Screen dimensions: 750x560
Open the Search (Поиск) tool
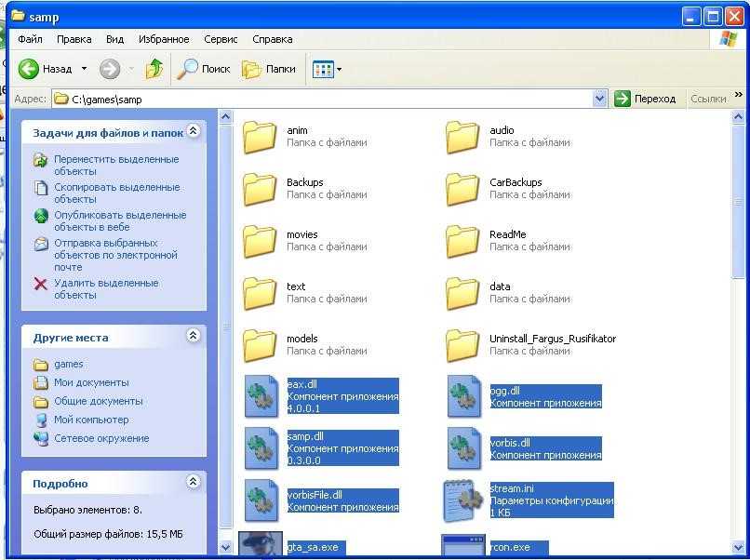pos(204,69)
